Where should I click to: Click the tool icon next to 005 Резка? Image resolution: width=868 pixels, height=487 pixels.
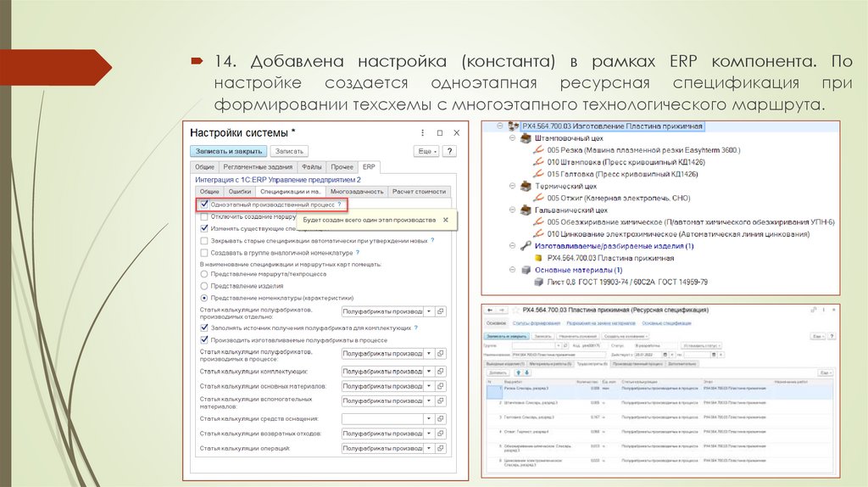(x=537, y=150)
